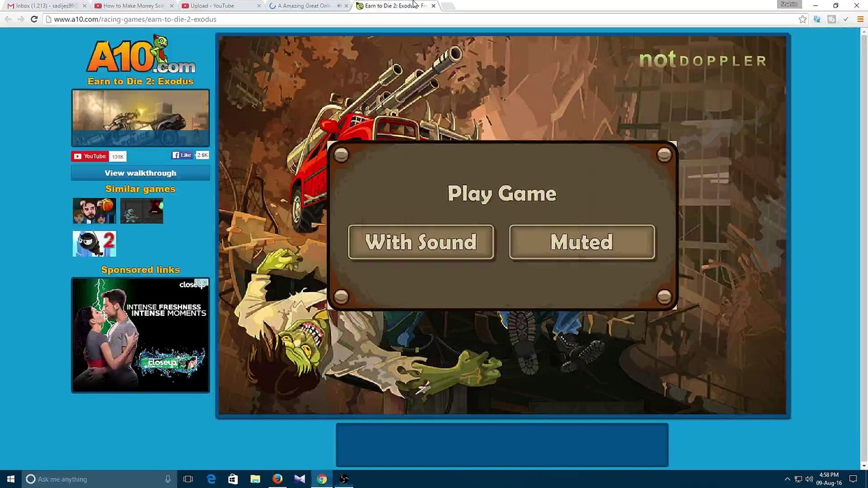Image resolution: width=868 pixels, height=488 pixels.
Task: Open the Action Center notifications icon
Action: [853, 479]
